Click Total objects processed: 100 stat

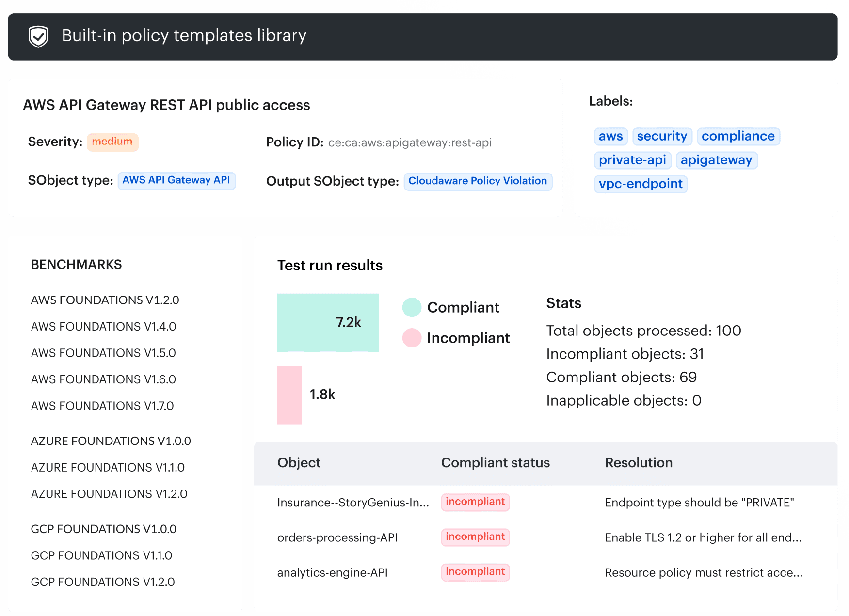click(643, 331)
